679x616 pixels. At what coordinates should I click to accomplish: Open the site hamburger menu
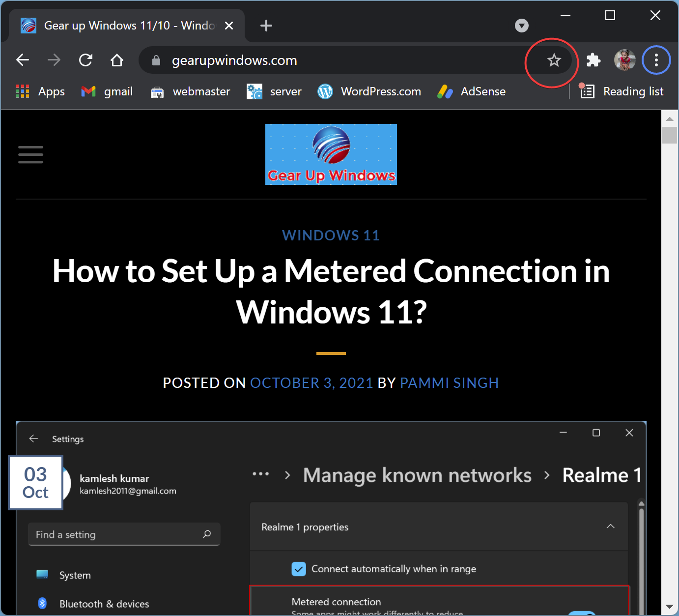click(x=30, y=154)
